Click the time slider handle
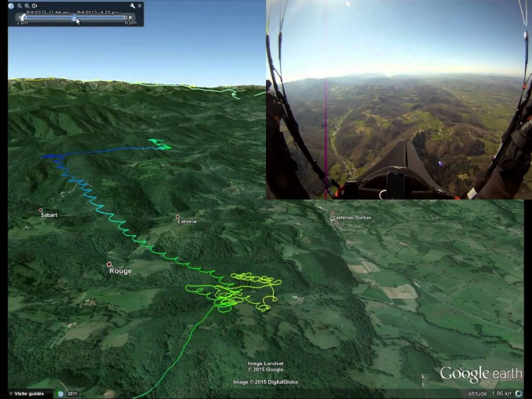The width and height of the screenshot is (532, 399). tap(74, 17)
